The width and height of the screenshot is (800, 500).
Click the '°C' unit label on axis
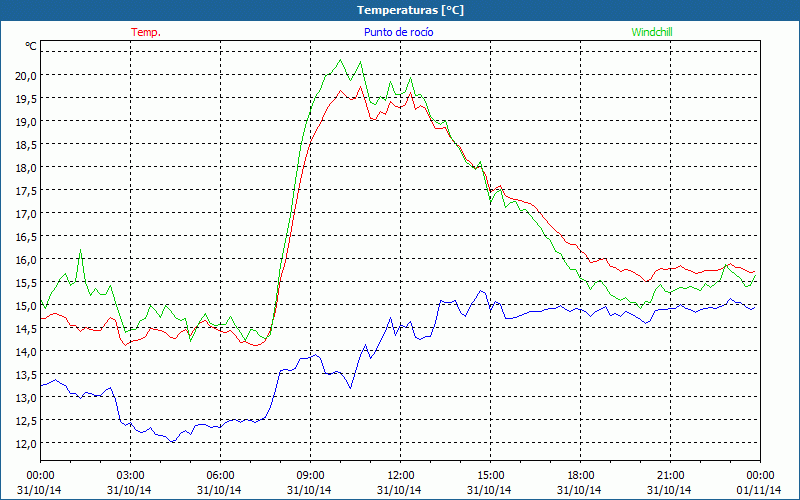(x=31, y=46)
